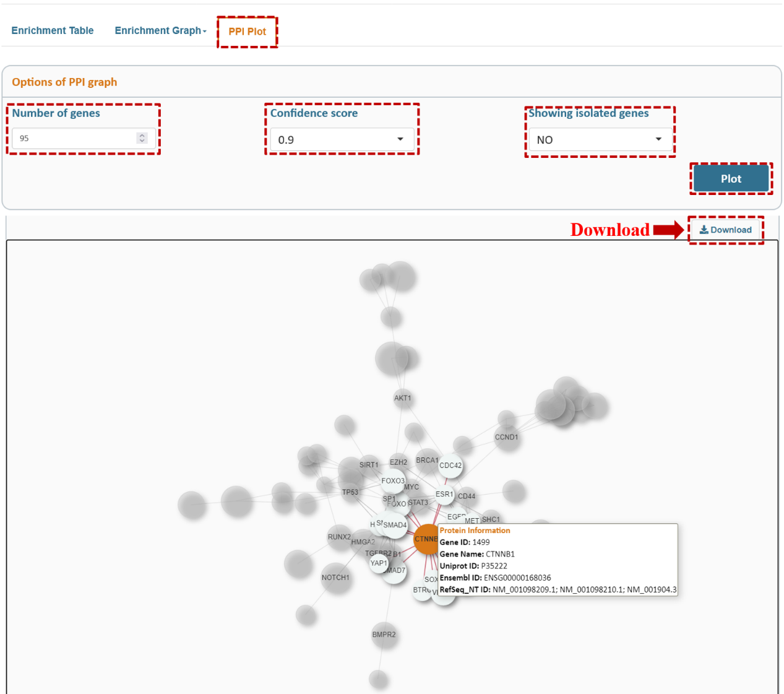Screen dimensions: 784x694
Task: Select the SMAD4 gene node
Action: coord(395,525)
